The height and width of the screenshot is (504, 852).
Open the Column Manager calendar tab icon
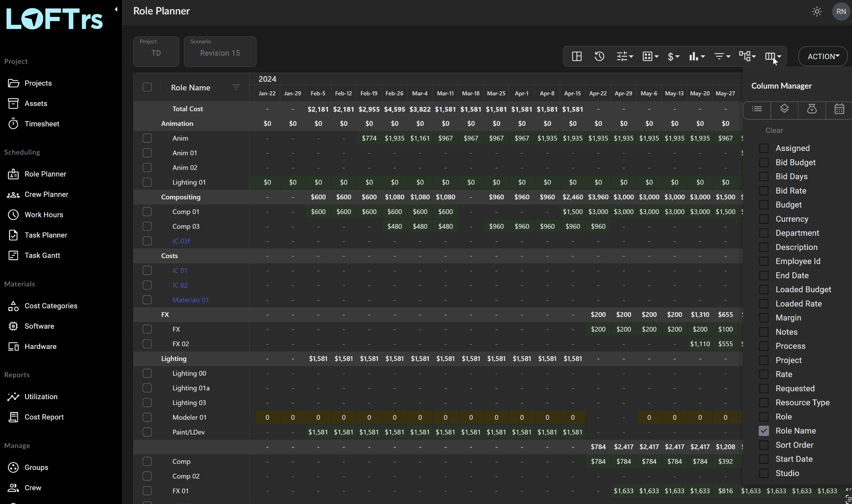coord(839,109)
